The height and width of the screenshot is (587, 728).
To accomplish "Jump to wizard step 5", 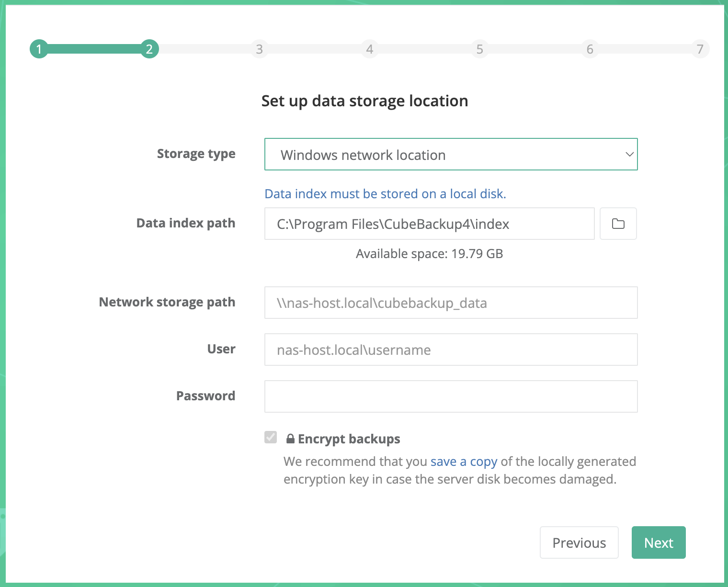I will click(479, 49).
